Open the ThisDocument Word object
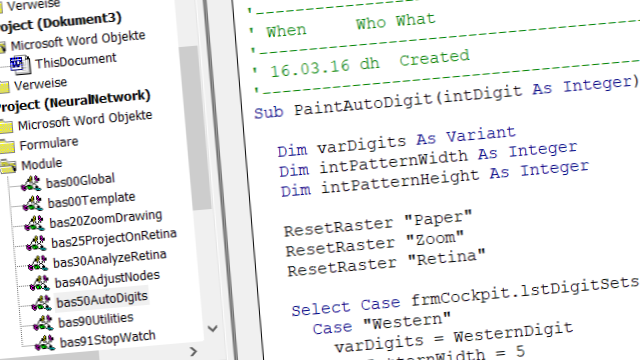Screen dimensions: 640x360 [x=76, y=61]
